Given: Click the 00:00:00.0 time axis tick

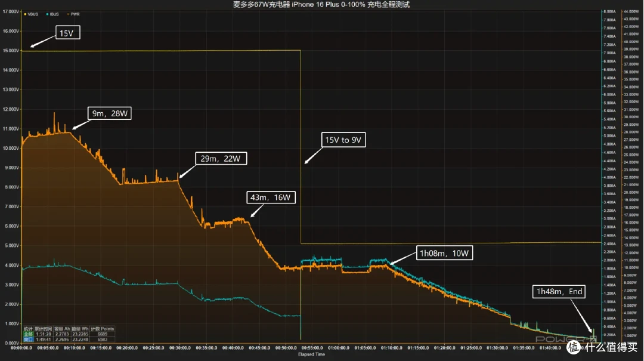Looking at the screenshot, I should 21,348.
